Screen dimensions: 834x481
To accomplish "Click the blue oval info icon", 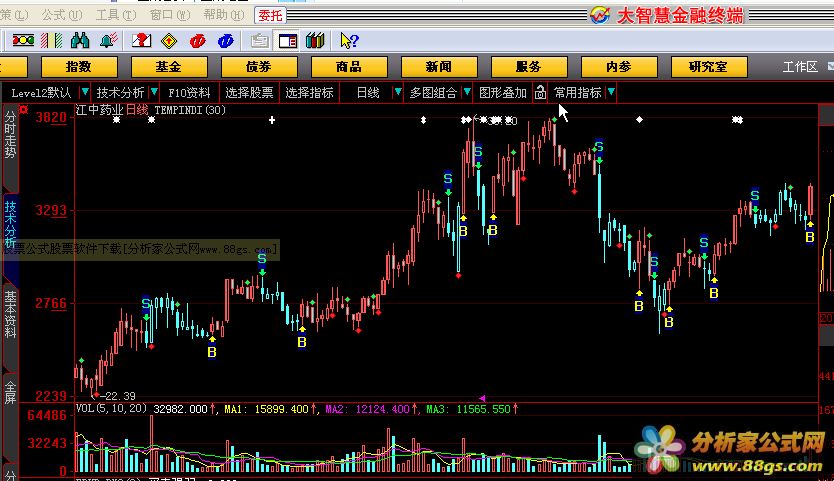I will click(x=226, y=40).
